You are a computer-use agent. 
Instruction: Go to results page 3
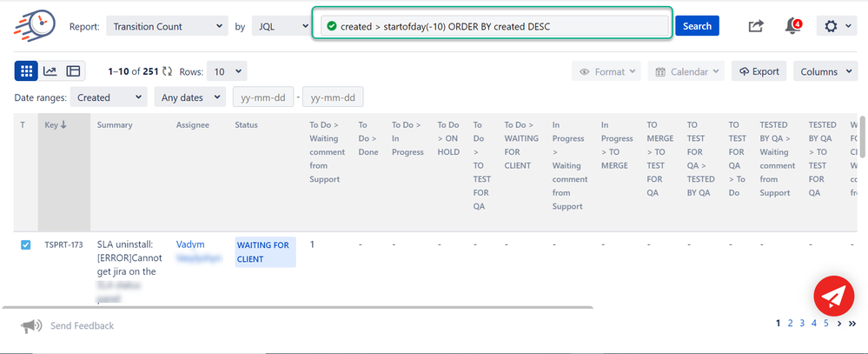click(x=802, y=323)
